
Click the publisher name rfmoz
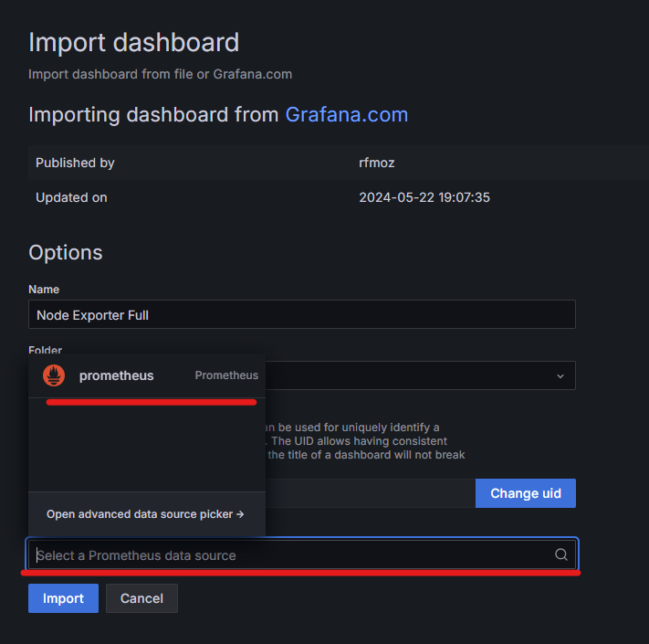(x=377, y=163)
